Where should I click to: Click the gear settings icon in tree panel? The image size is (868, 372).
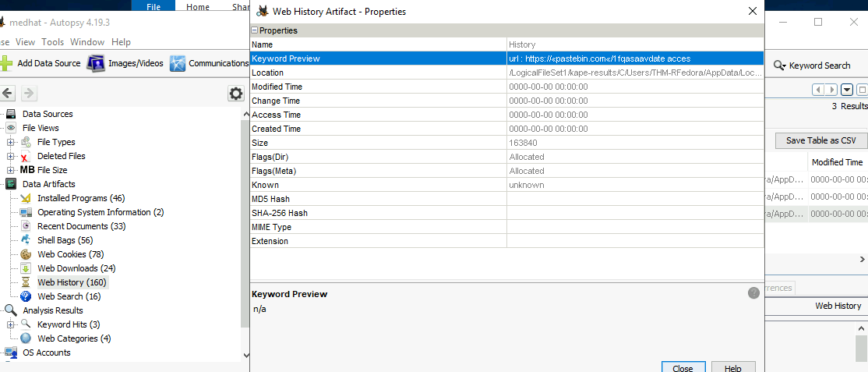click(x=235, y=94)
